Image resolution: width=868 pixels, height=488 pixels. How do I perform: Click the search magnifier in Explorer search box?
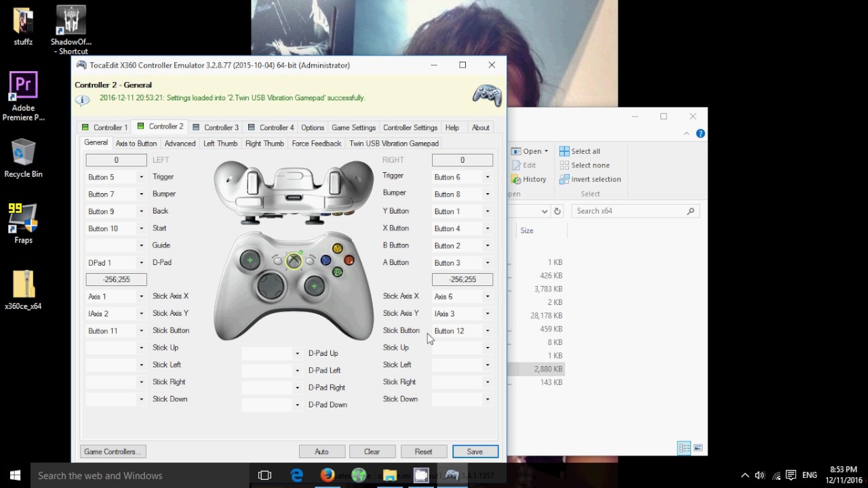(690, 211)
